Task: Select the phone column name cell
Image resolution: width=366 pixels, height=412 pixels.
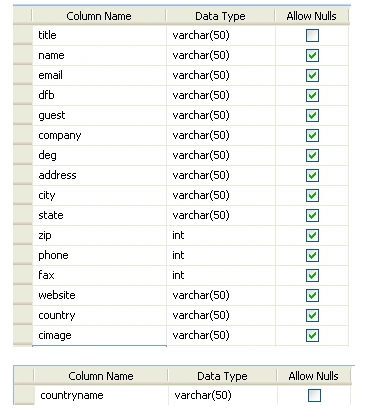Action: click(99, 255)
